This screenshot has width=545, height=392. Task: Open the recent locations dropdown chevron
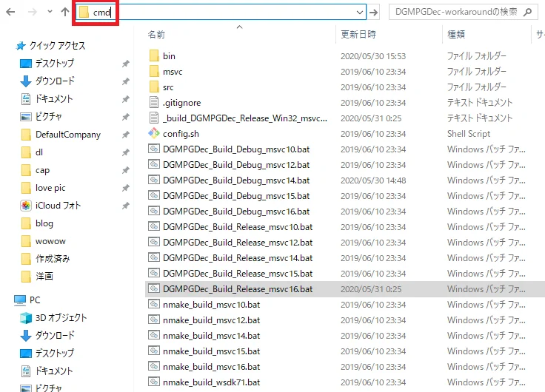49,13
